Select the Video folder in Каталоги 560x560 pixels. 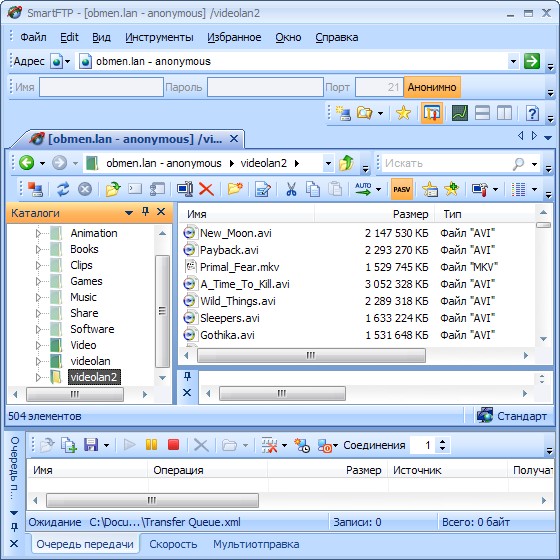pyautogui.click(x=83, y=345)
